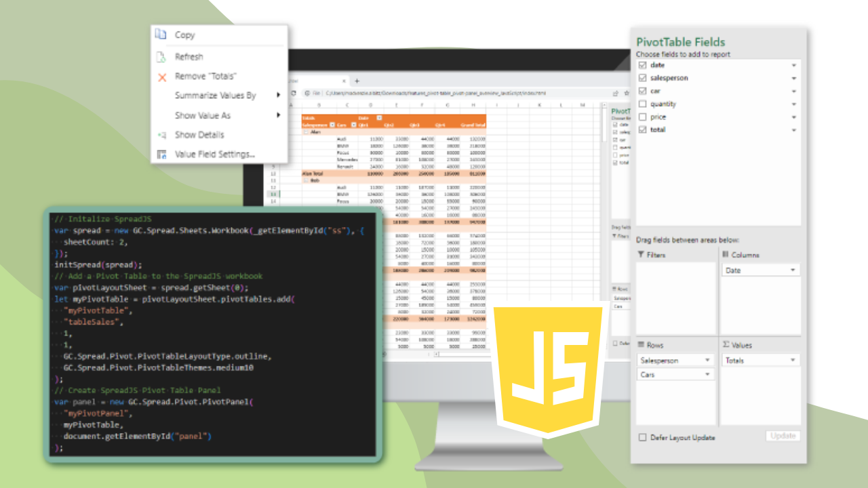Screen dimensions: 868x488
Task: Toggle the total field checkbox
Action: click(x=643, y=129)
